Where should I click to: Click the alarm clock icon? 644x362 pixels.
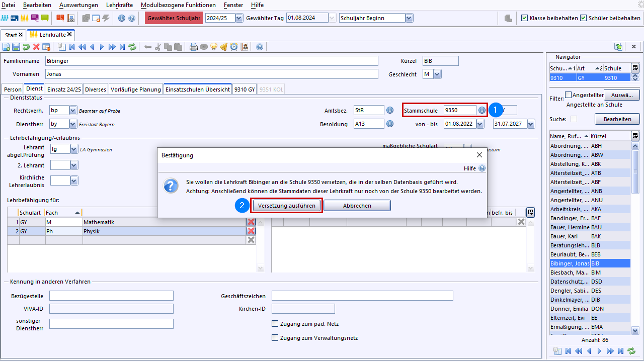(x=234, y=47)
